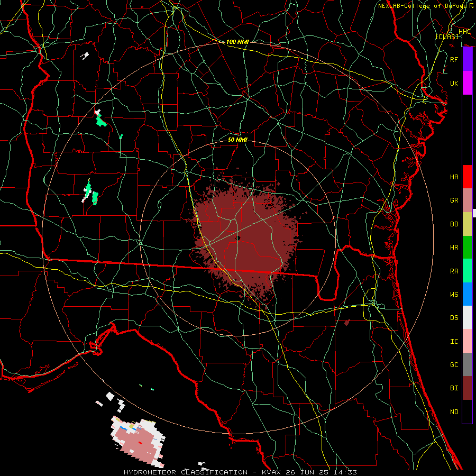Viewport: 476px width, 476px height.
Task: Click the RF purple legend swatch
Action: click(467, 59)
